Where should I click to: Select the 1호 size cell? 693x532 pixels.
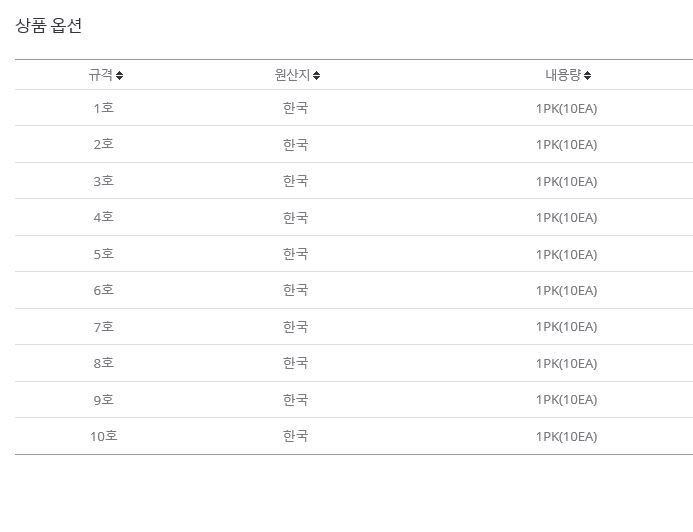click(x=104, y=108)
